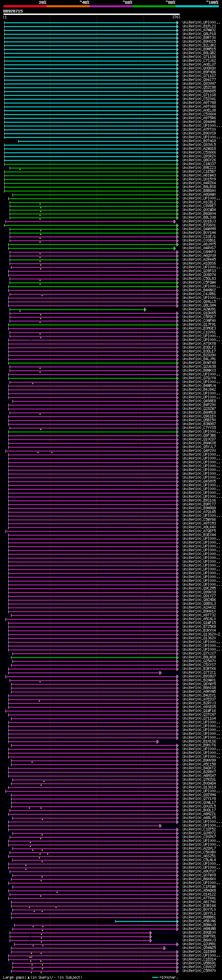The height and width of the screenshot is (980, 222).
Task: Click UniRef100_A4RLV5 hit label
Action: pyautogui.click(x=199, y=818)
